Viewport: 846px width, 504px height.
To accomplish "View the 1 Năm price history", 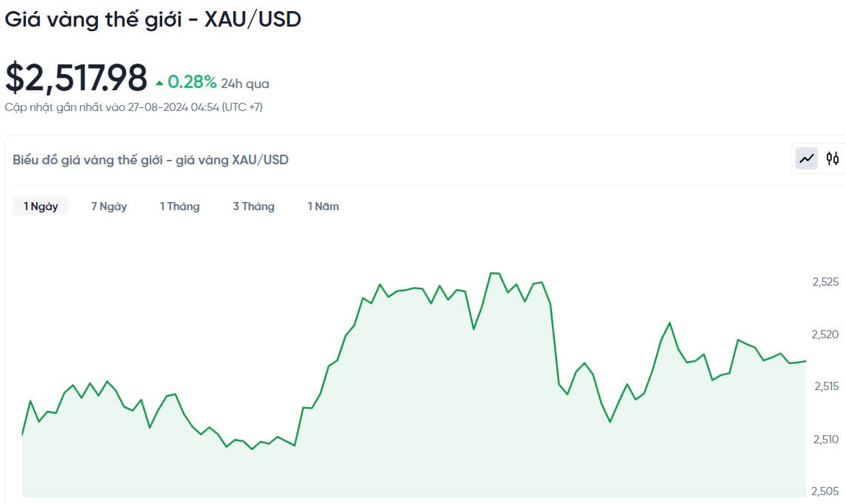I will pos(324,206).
